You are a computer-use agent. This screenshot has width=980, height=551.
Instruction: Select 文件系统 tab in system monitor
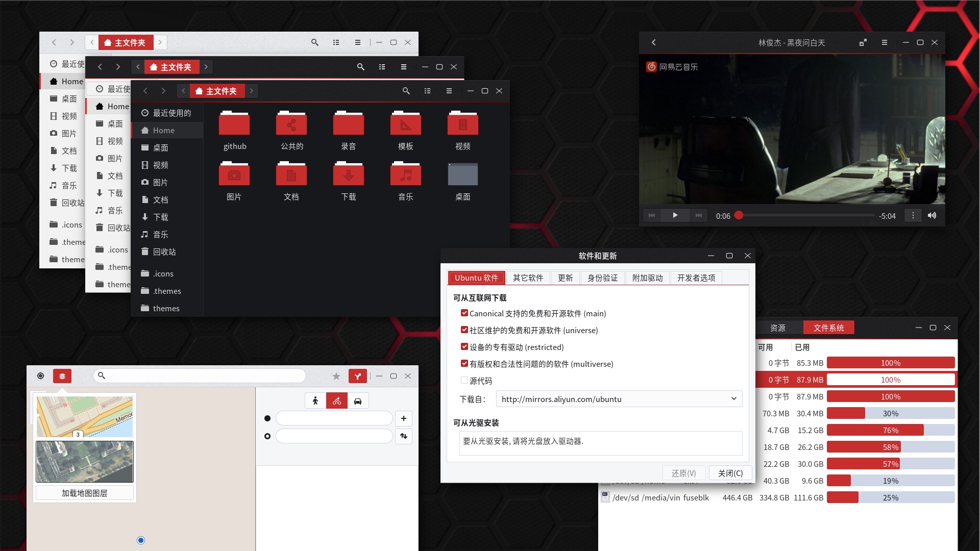[x=829, y=328]
